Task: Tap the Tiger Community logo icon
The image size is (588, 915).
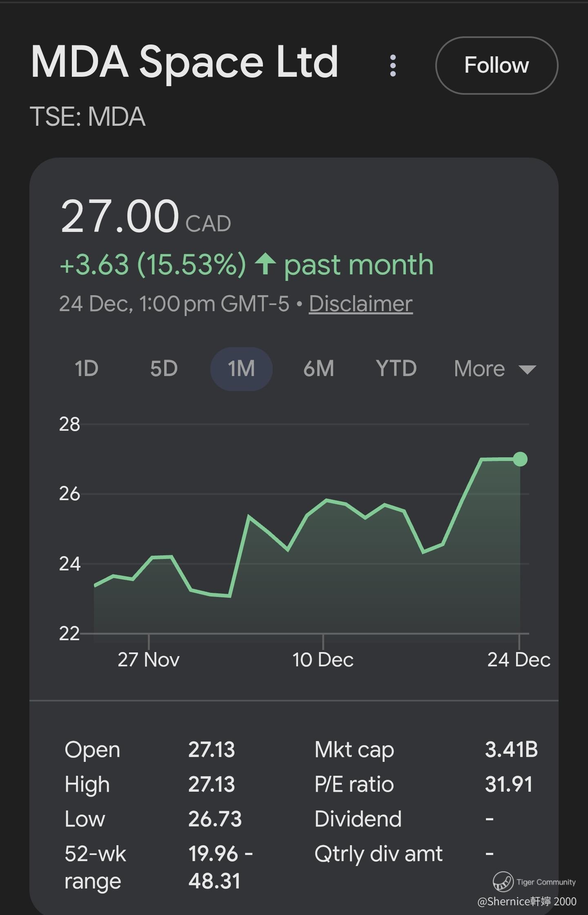Action: point(503,881)
